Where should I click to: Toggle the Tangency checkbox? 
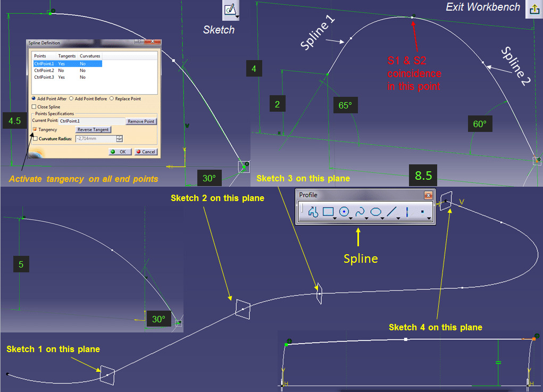[x=36, y=130]
